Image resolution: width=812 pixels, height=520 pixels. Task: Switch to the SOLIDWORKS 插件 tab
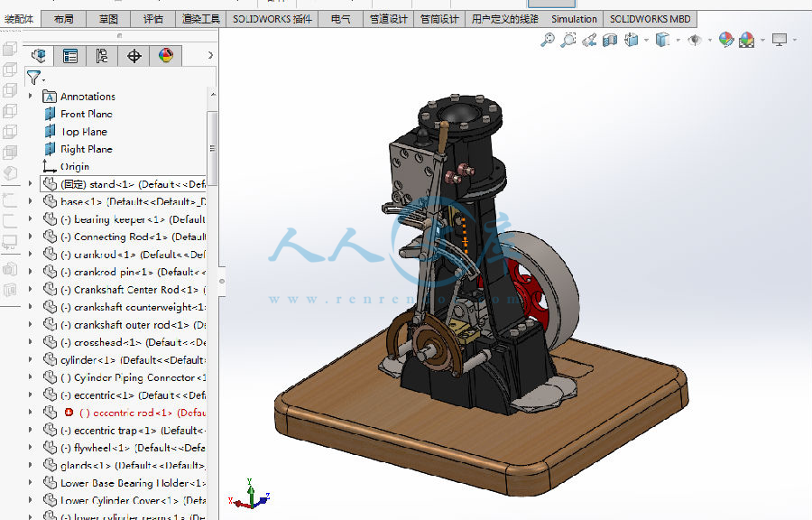point(272,19)
